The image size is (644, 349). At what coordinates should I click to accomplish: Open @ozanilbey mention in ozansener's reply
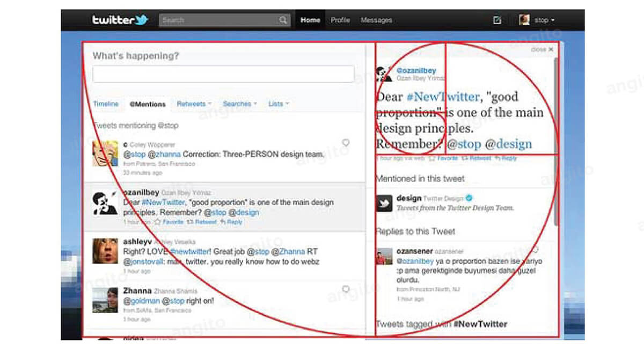(x=415, y=261)
